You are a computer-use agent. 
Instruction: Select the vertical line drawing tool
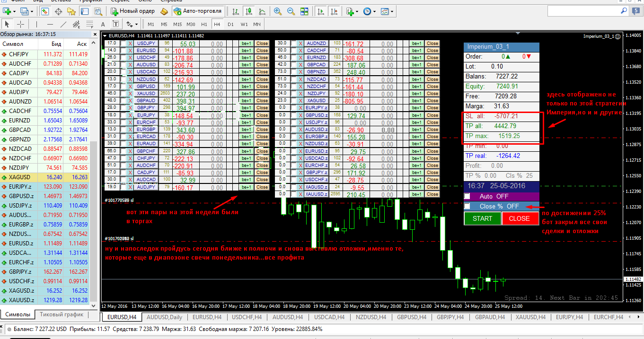coord(37,24)
